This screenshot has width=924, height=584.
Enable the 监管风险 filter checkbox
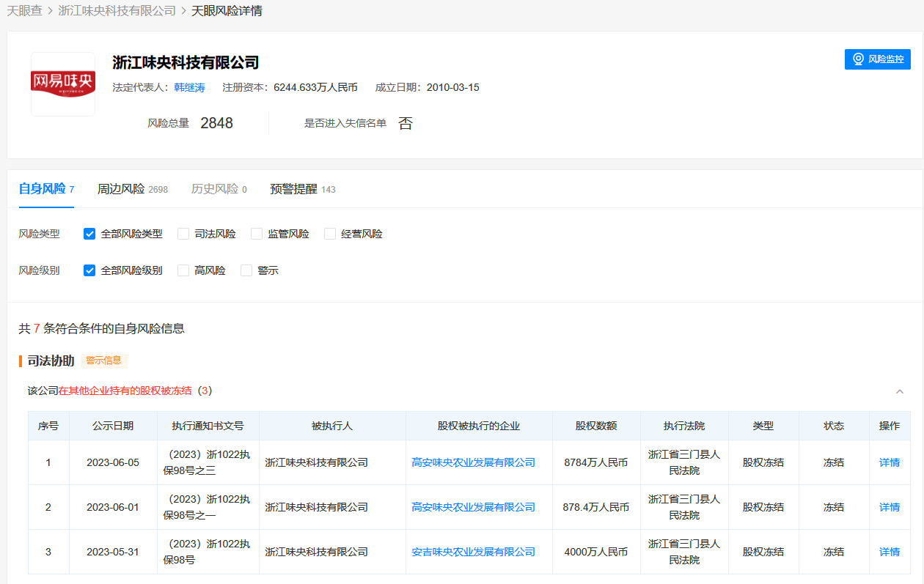pos(257,234)
